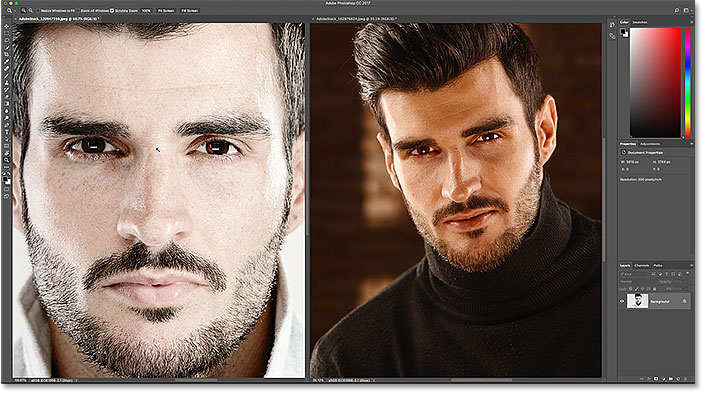Click the Fit Screen button
This screenshot has height=395, width=705.
[x=166, y=10]
